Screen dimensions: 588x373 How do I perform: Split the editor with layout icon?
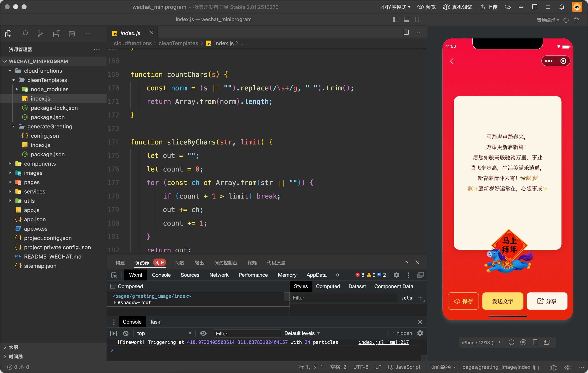pyautogui.click(x=406, y=32)
